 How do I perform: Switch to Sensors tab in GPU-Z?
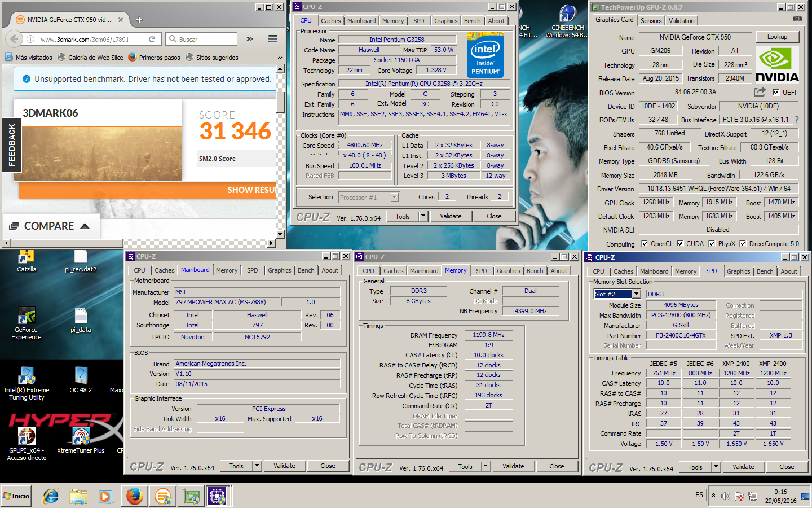651,21
